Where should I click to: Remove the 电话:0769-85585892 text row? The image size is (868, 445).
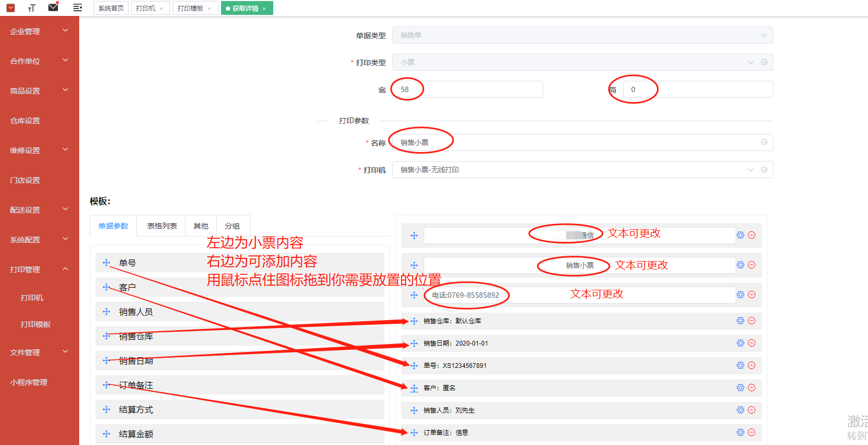(x=752, y=295)
